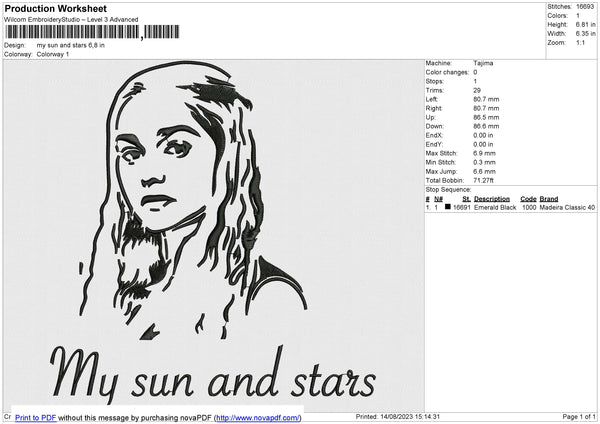
Task: Click the "Brand" column header
Action: 549,199
